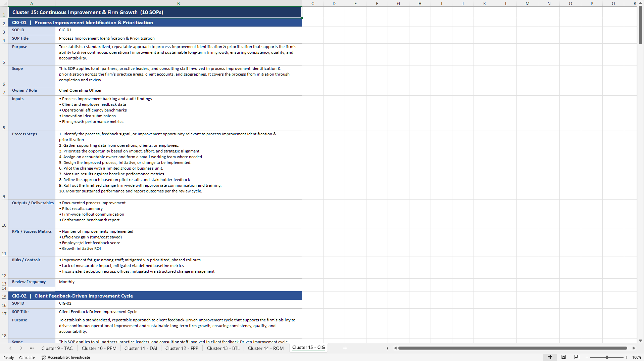This screenshot has width=644, height=361.
Task: Click the 'Owner / Role' label cell
Action: [x=32, y=91]
